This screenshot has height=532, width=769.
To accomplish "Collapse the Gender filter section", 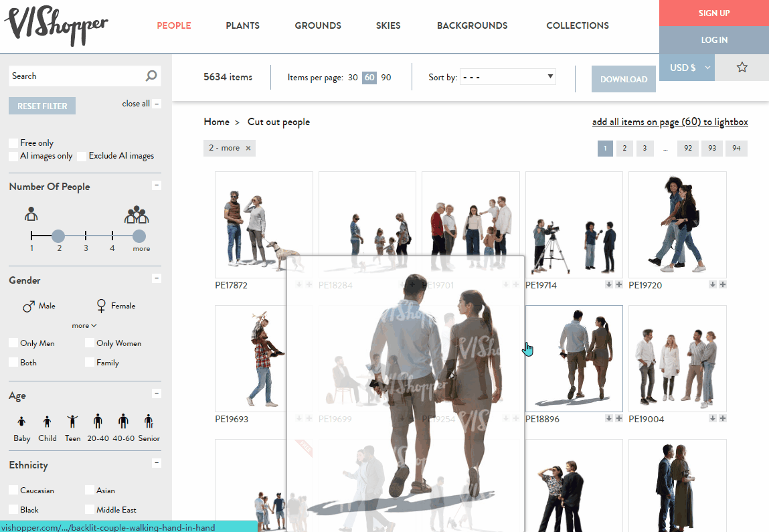I will point(157,278).
